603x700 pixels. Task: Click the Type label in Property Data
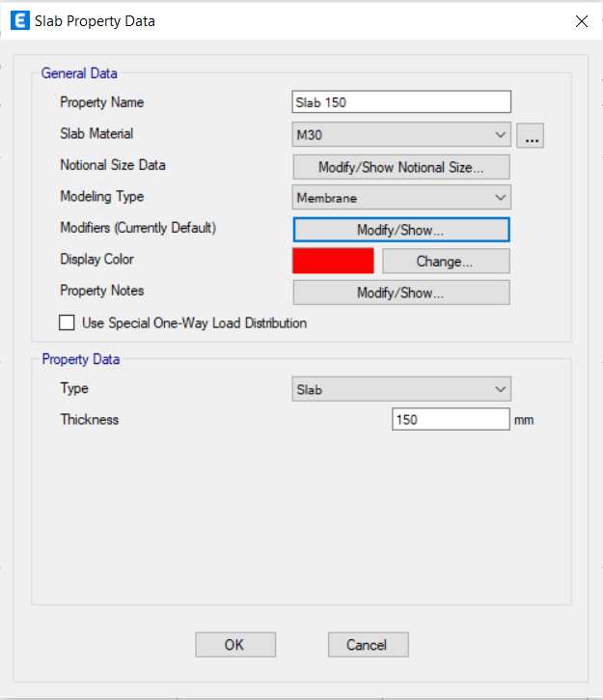pyautogui.click(x=74, y=388)
